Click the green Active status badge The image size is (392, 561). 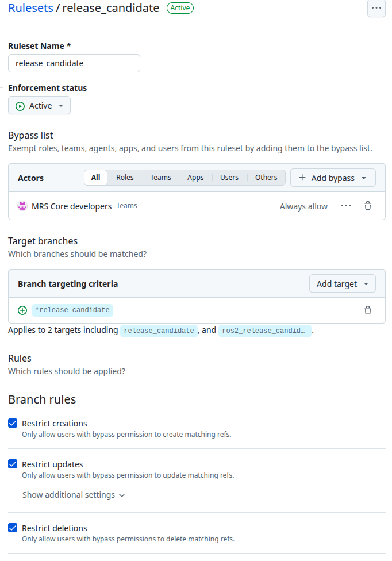coord(180,8)
